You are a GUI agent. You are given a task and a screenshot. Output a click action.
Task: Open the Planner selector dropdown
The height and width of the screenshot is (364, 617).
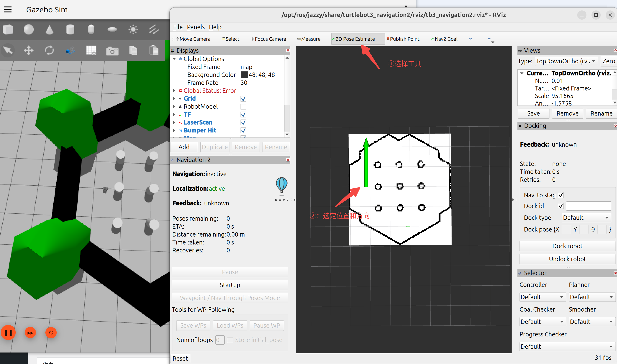[592, 297]
